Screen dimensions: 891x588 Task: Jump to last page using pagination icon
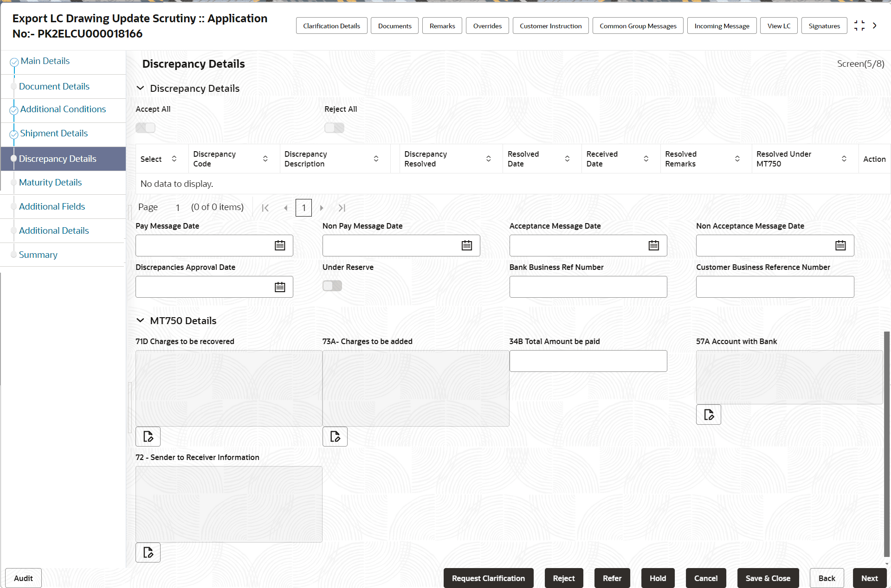(342, 208)
